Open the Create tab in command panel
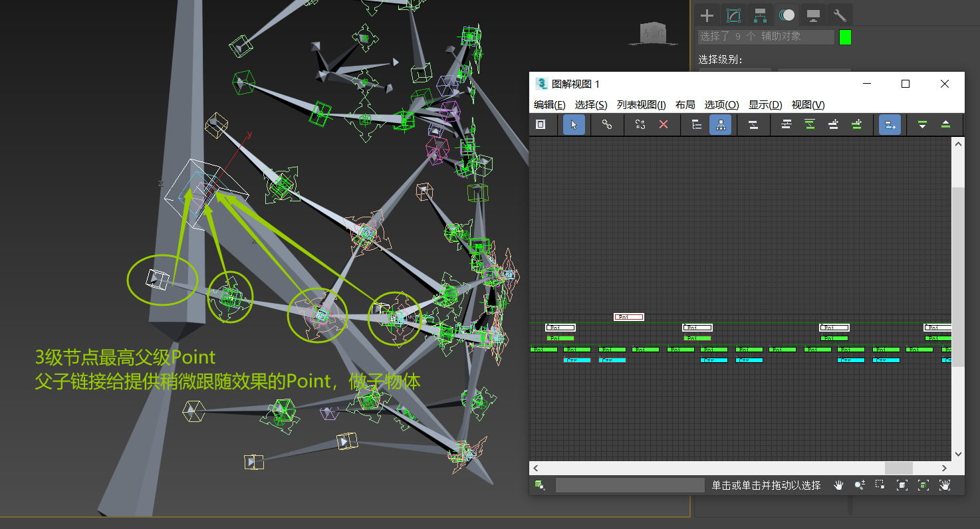The width and height of the screenshot is (980, 529). (707, 15)
